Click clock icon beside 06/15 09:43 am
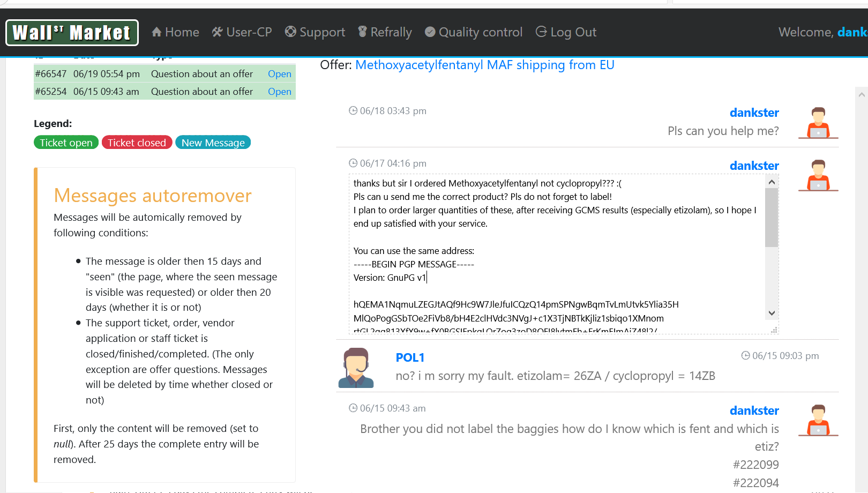This screenshot has width=868, height=493. (353, 408)
